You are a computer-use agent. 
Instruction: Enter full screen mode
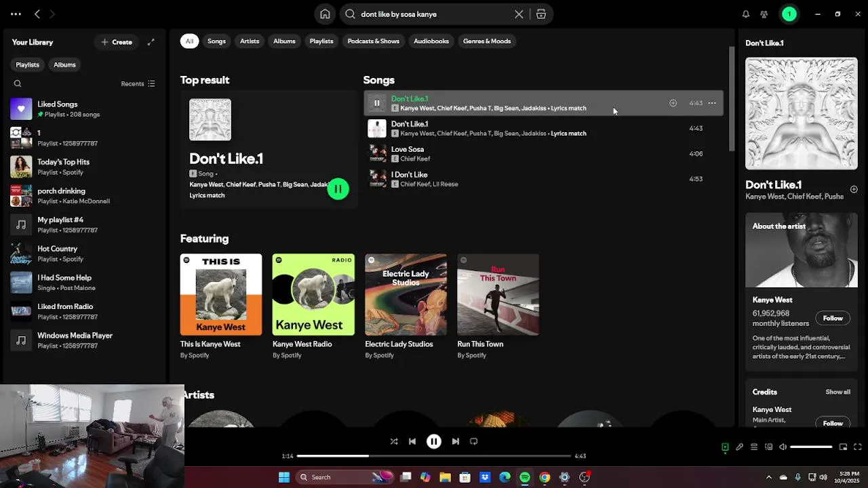(858, 447)
